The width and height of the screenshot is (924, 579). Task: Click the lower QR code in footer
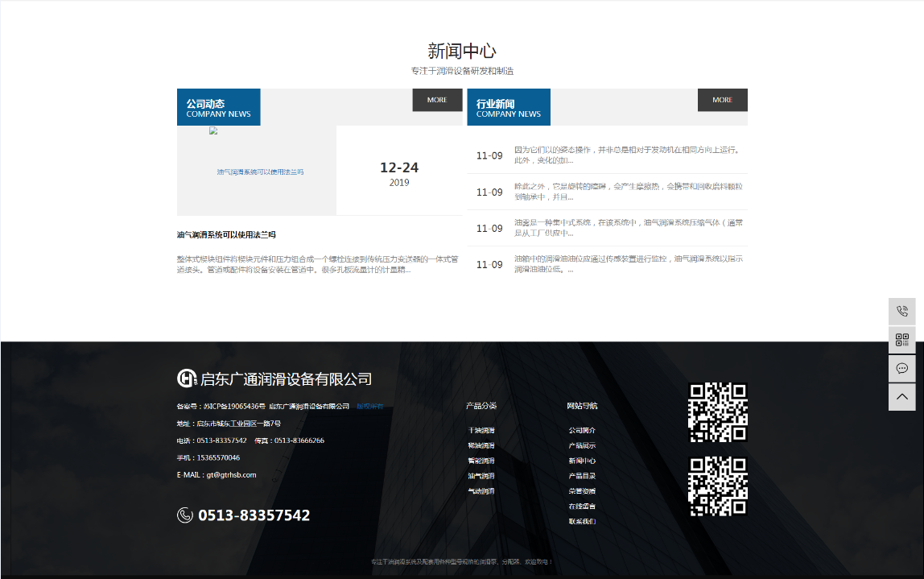click(x=717, y=486)
